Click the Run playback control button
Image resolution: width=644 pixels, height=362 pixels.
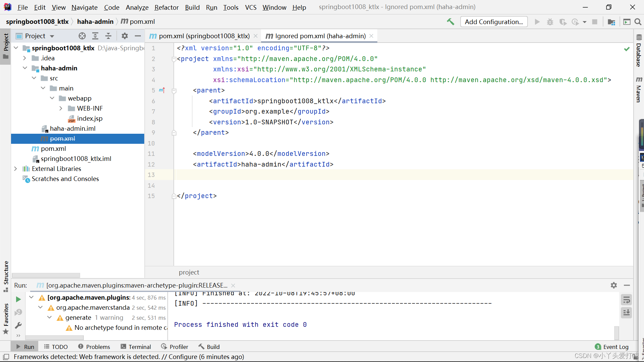coord(537,22)
